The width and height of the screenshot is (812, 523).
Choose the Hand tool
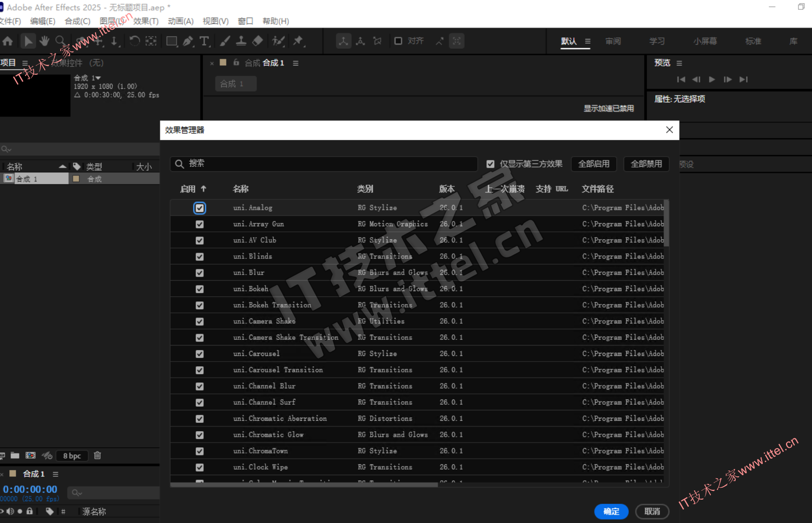[x=45, y=41]
